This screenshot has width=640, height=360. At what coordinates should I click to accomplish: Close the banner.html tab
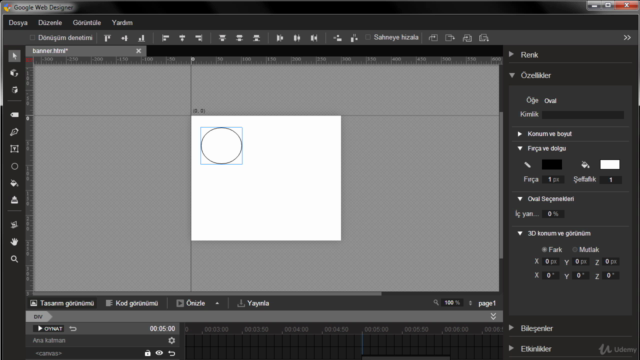(138, 51)
